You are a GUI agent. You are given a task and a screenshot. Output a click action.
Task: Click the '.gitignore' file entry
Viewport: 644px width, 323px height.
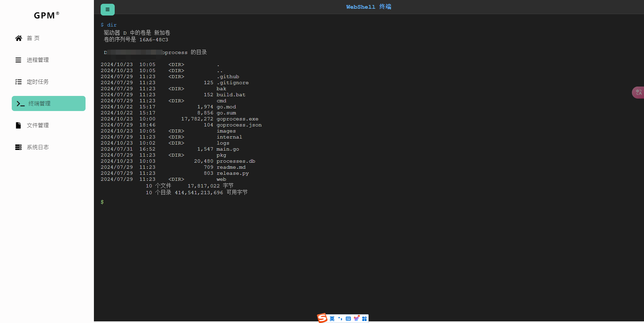[x=232, y=83]
